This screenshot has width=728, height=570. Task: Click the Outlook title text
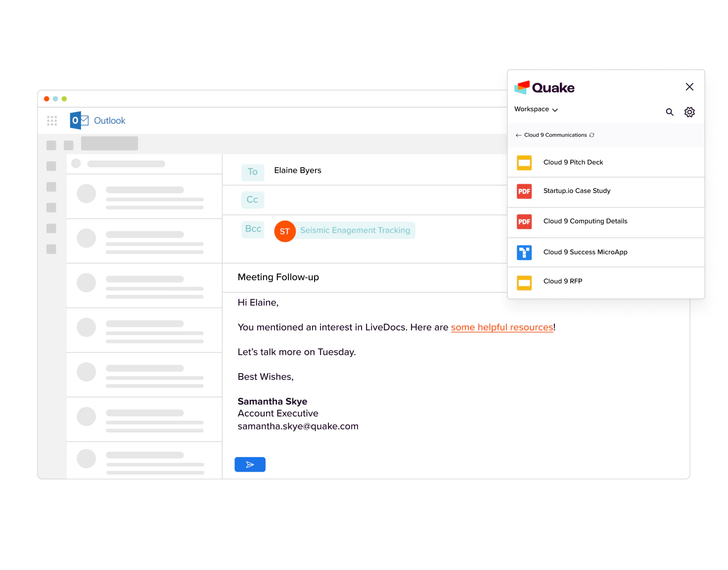coord(110,121)
